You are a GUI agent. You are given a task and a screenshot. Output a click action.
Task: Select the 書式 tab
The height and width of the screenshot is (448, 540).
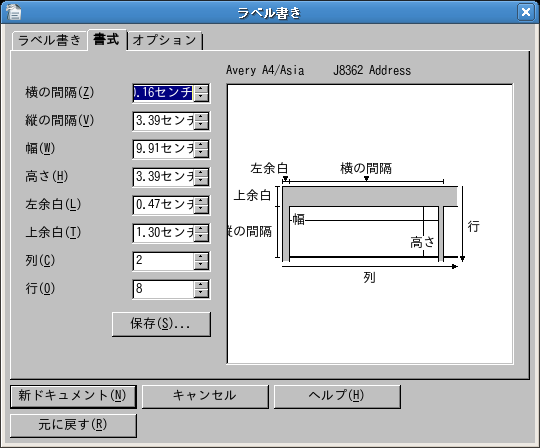[x=106, y=39]
